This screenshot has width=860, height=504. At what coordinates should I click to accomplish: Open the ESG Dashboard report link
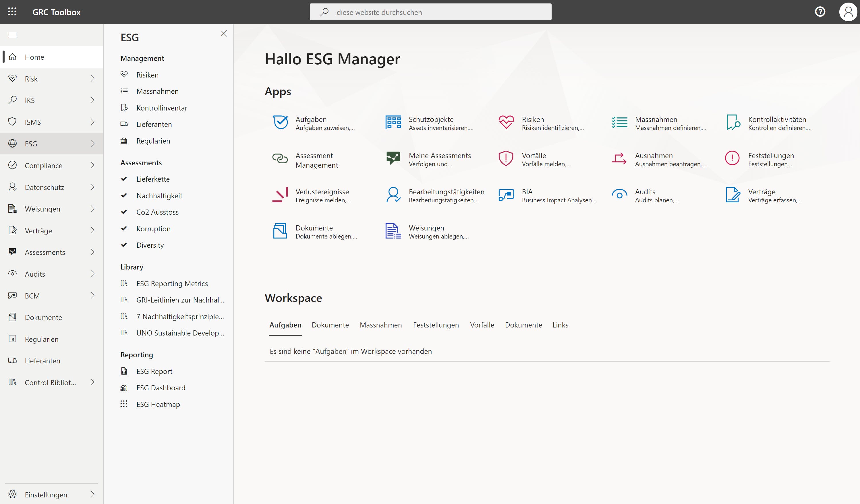[x=161, y=388]
